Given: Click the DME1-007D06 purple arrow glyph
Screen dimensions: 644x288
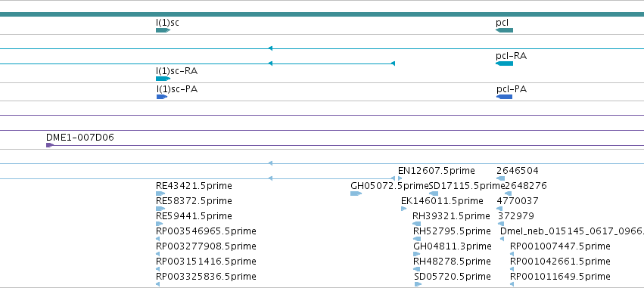Looking at the screenshot, I should click(x=50, y=145).
